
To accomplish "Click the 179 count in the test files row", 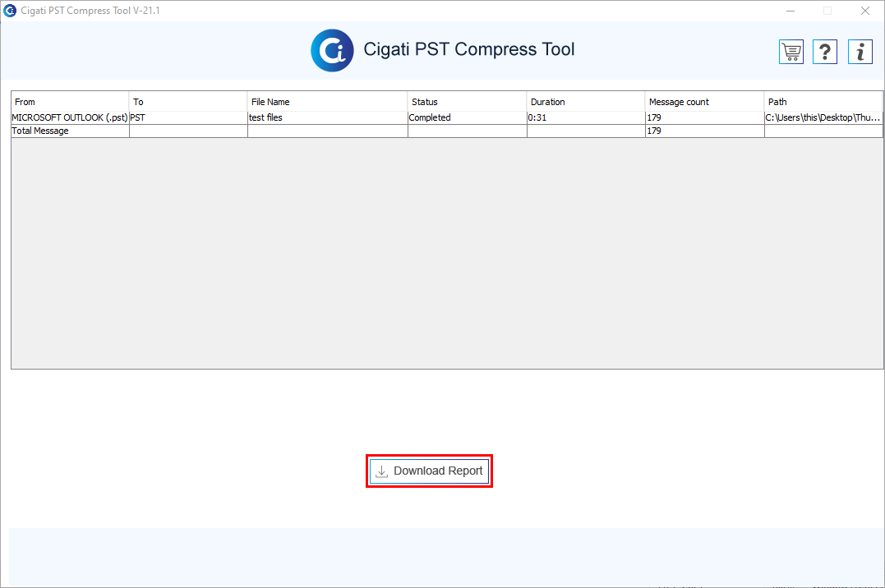I will (704, 117).
